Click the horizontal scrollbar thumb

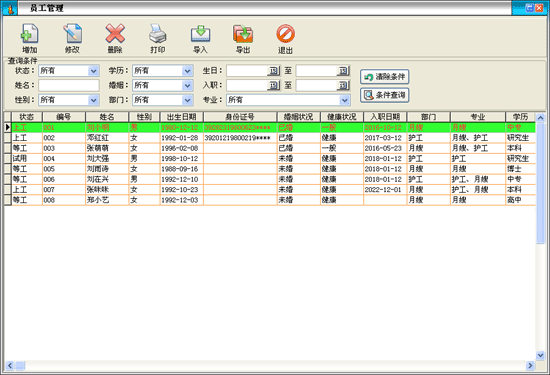pyautogui.click(x=20, y=366)
